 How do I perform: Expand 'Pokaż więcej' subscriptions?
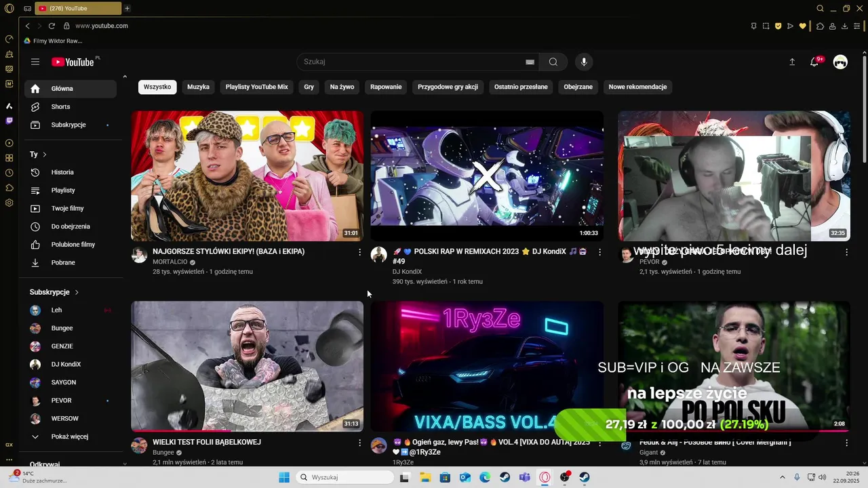(70, 436)
